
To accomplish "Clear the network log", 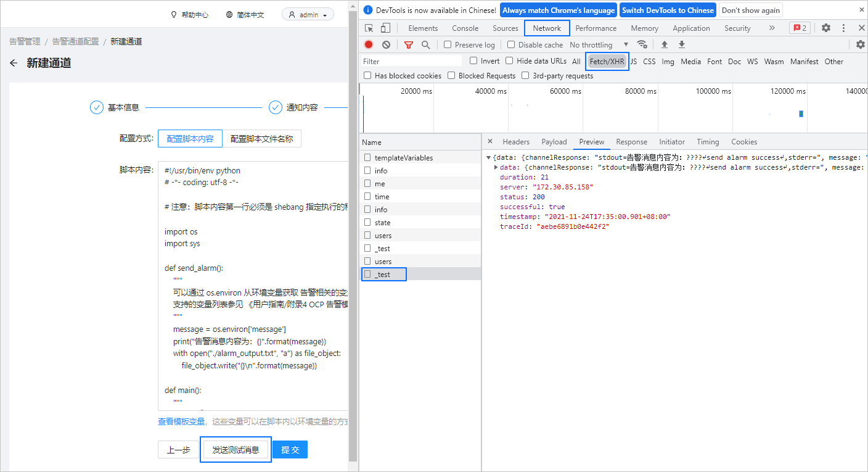I will tap(386, 44).
